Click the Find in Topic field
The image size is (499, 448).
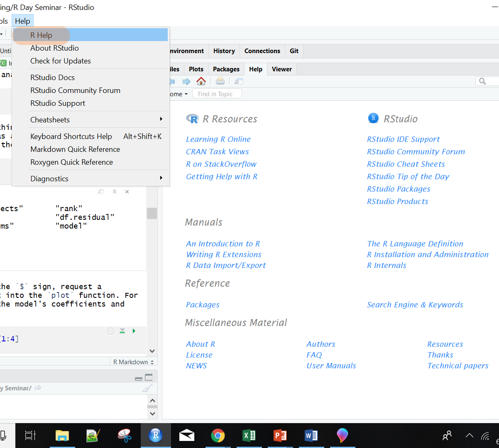[217, 94]
